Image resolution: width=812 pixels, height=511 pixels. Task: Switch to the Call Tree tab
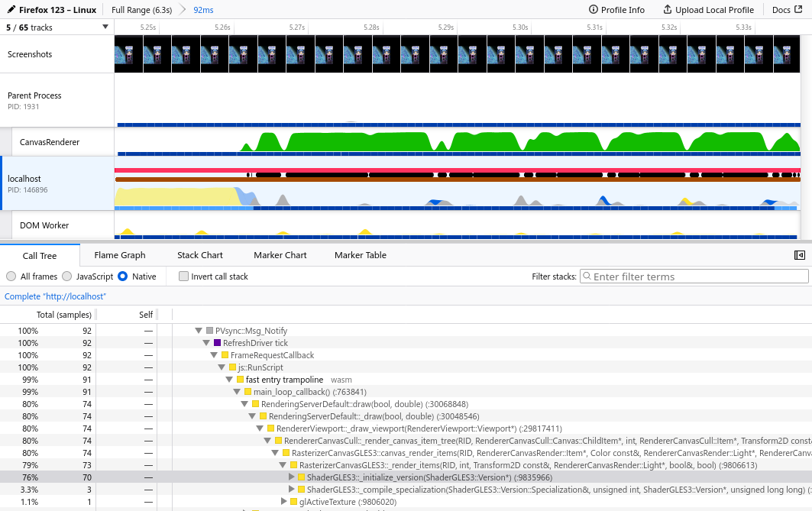[x=40, y=256]
